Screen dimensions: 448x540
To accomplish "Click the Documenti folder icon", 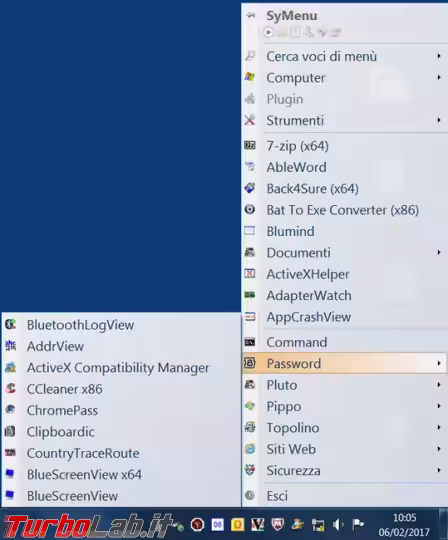I will pyautogui.click(x=250, y=252).
